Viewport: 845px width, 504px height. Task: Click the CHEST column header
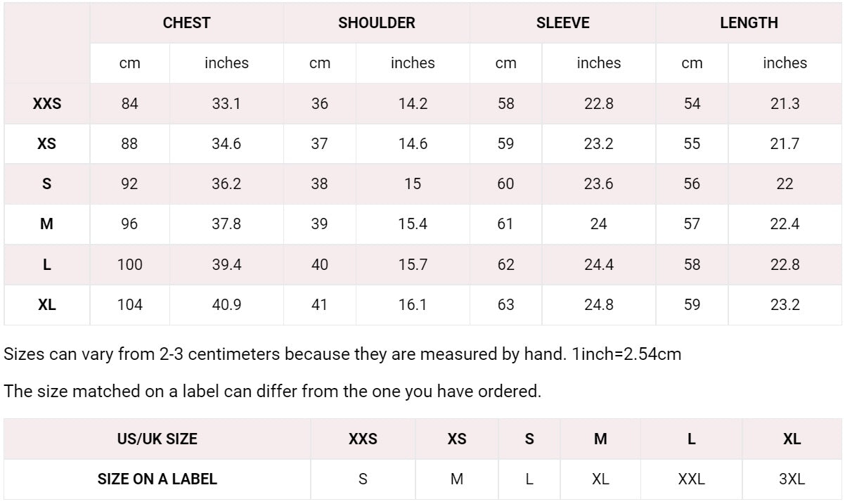point(186,22)
